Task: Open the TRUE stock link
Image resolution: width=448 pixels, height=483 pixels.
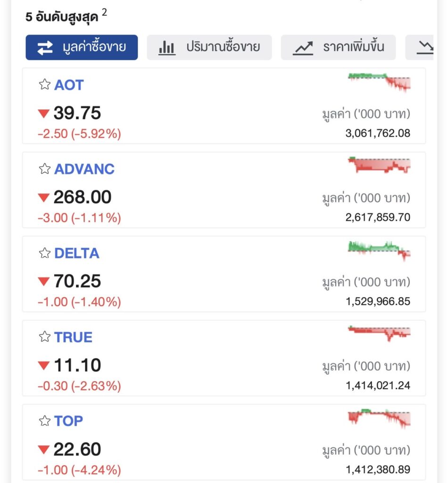Action: tap(73, 337)
